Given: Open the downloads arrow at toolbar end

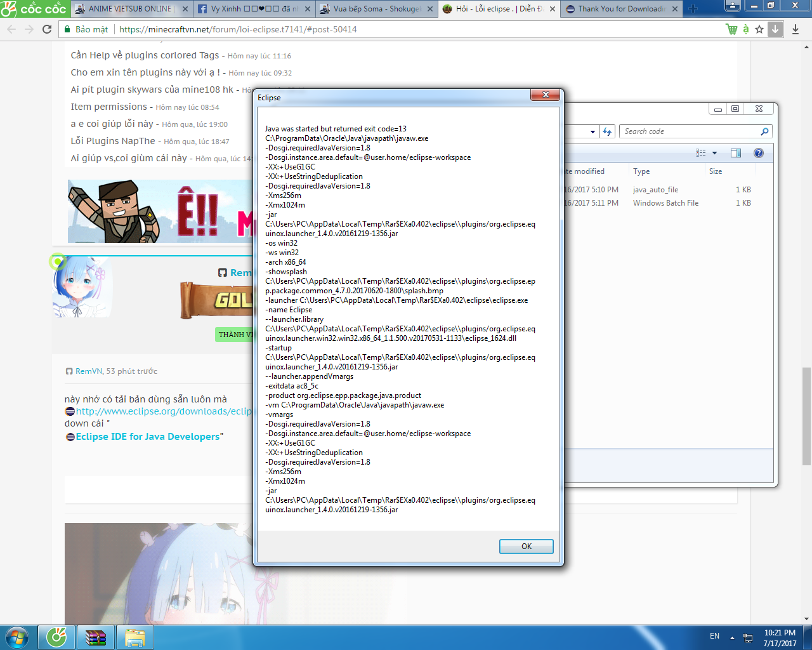Looking at the screenshot, I should click(x=796, y=29).
